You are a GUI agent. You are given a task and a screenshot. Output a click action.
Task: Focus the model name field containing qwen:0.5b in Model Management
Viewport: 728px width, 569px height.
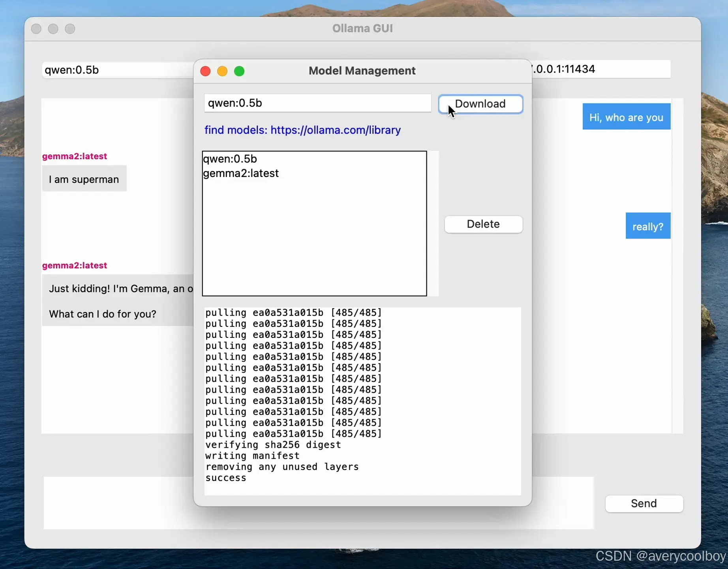coord(317,103)
